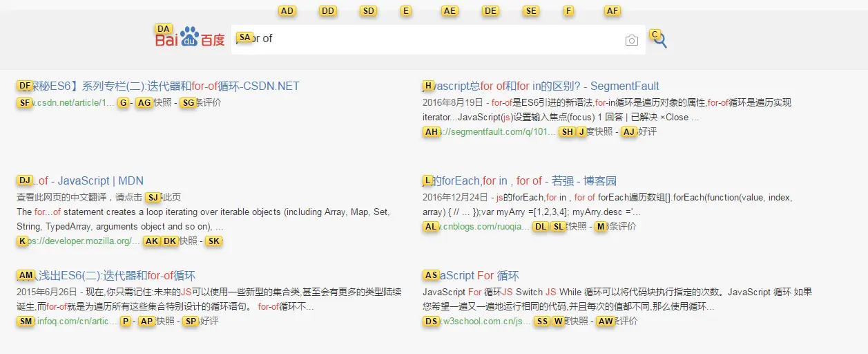Open 条评价 reviews for the w3school result
This screenshot has height=354, width=868.
point(617,322)
